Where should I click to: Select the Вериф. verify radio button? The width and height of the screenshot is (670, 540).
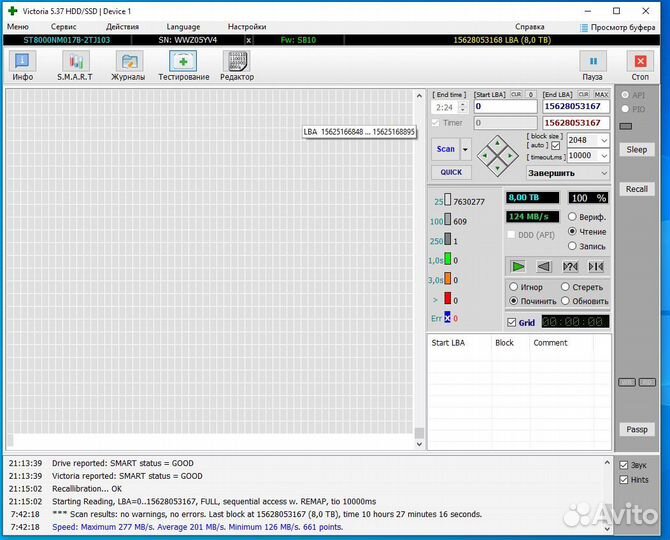pos(573,217)
